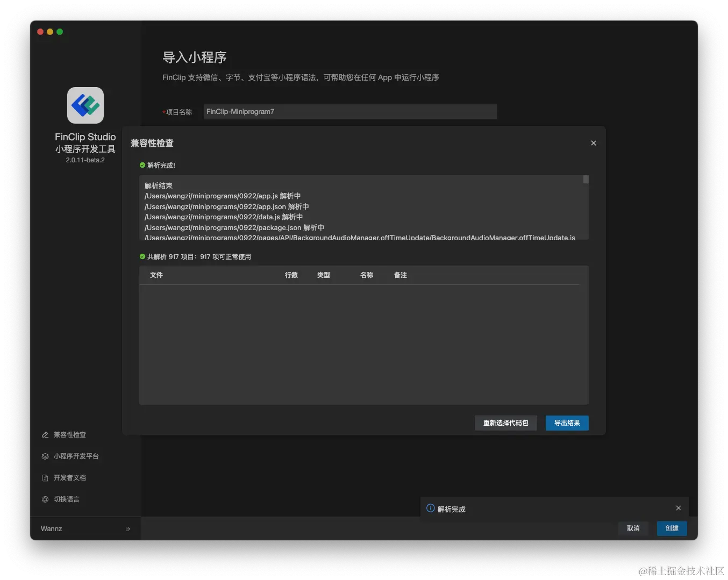Viewport: 728px width, 580px height.
Task: Click the 重新选择代码包 button
Action: click(506, 423)
